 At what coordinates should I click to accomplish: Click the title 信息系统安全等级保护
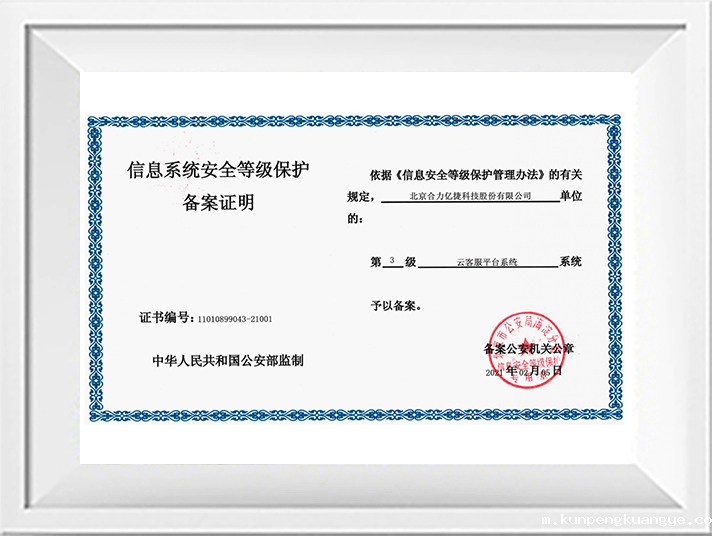click(x=219, y=170)
